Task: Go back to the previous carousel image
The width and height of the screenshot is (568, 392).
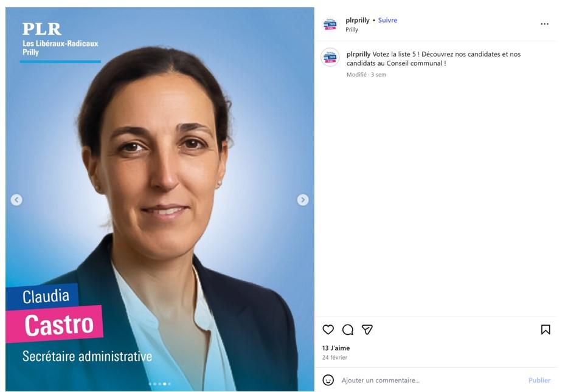Action: point(16,200)
